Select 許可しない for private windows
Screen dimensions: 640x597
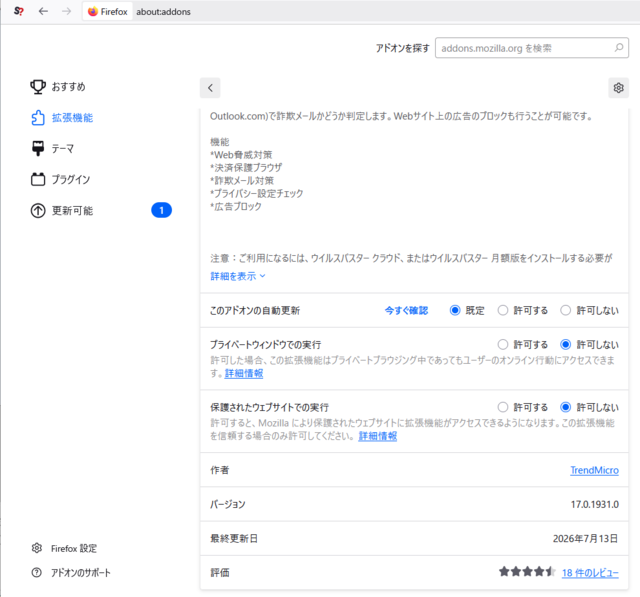pos(565,344)
